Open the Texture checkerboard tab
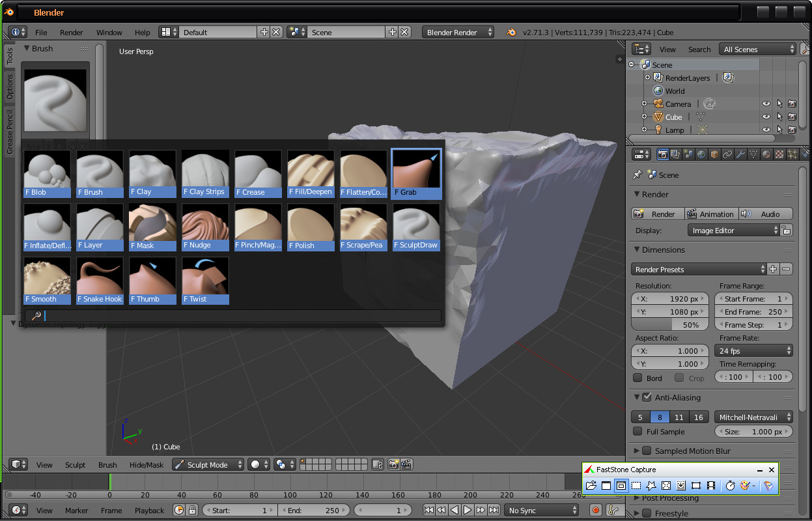The height and width of the screenshot is (521, 812). click(x=779, y=154)
